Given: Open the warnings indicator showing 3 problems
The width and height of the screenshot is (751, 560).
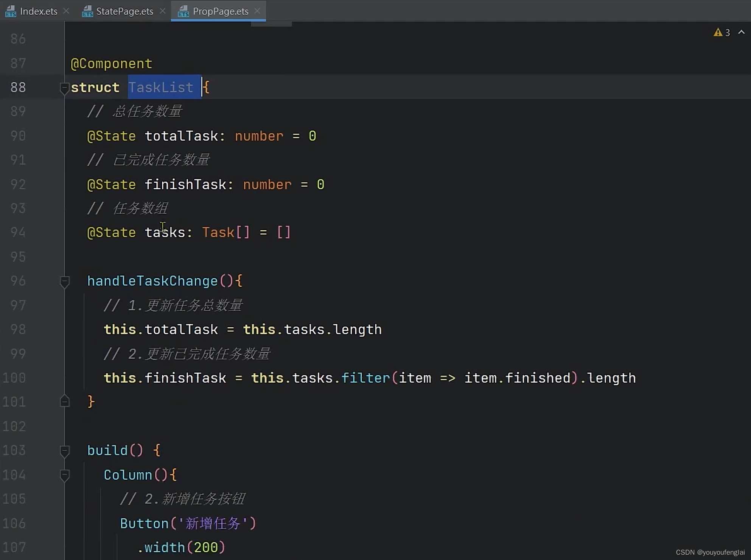Looking at the screenshot, I should pyautogui.click(x=722, y=33).
